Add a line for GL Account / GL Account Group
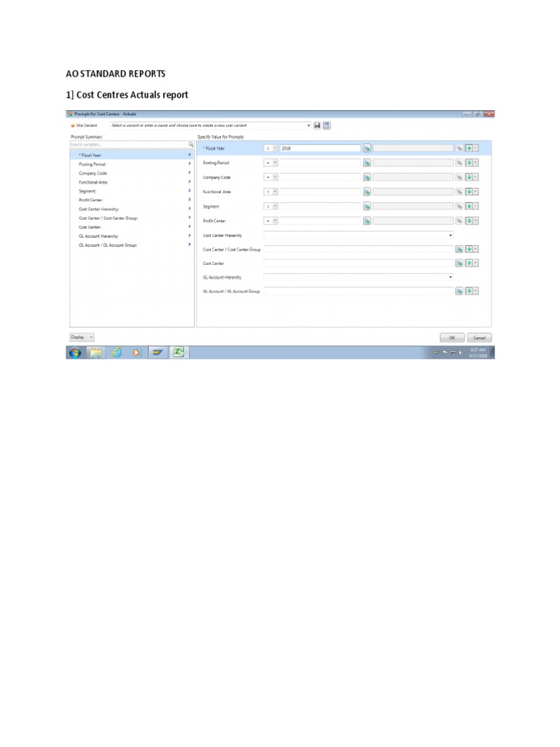The height and width of the screenshot is (747, 560). pyautogui.click(x=469, y=291)
